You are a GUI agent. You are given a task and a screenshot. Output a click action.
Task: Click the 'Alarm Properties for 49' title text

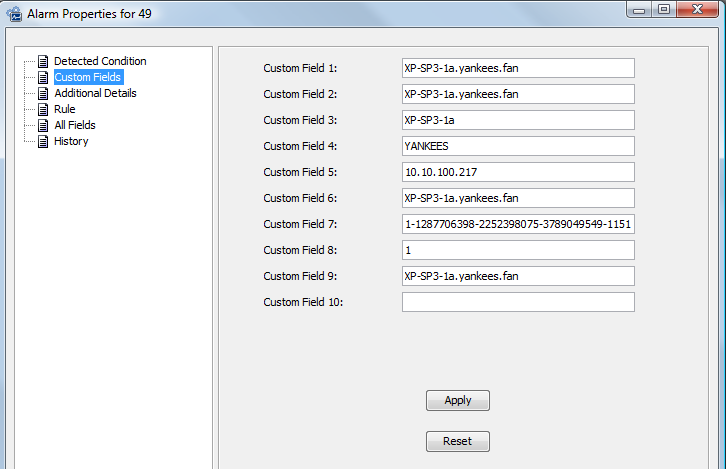point(89,14)
